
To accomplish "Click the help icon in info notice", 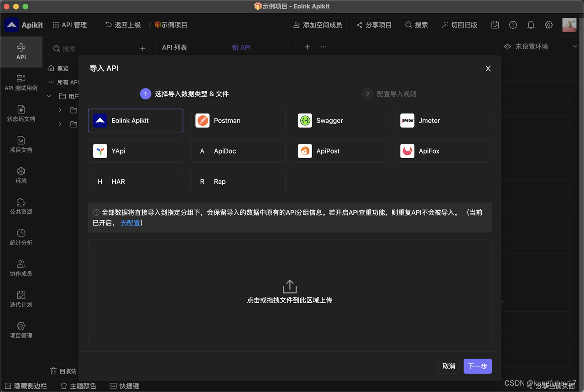I will coord(96,212).
